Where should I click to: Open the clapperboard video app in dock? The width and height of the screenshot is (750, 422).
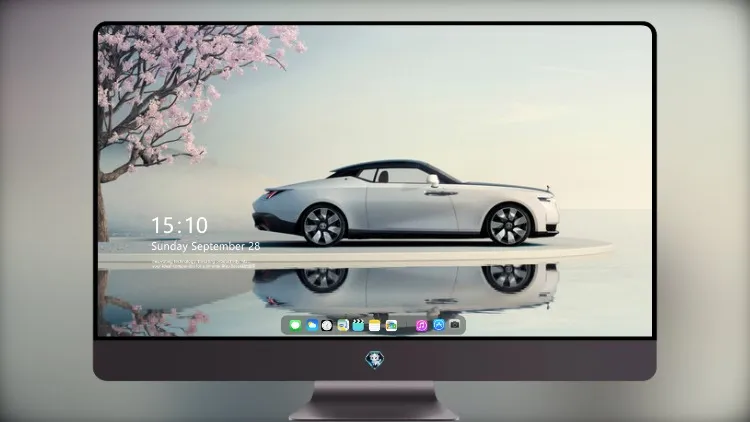(358, 325)
